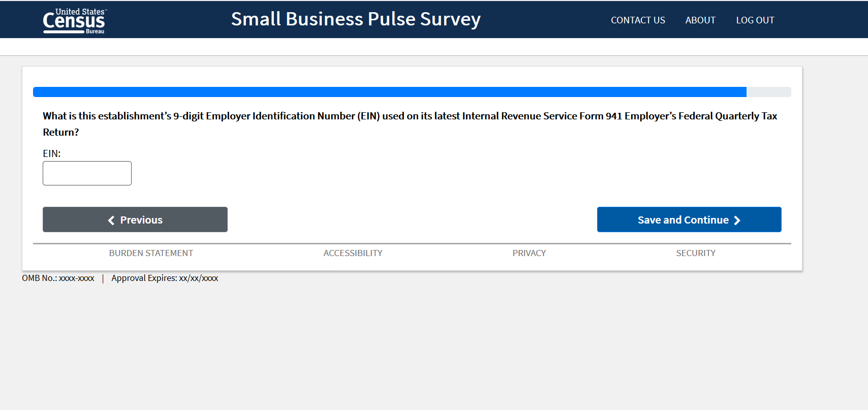The height and width of the screenshot is (410, 868).
Task: Click the Approval Expires date text
Action: click(165, 278)
